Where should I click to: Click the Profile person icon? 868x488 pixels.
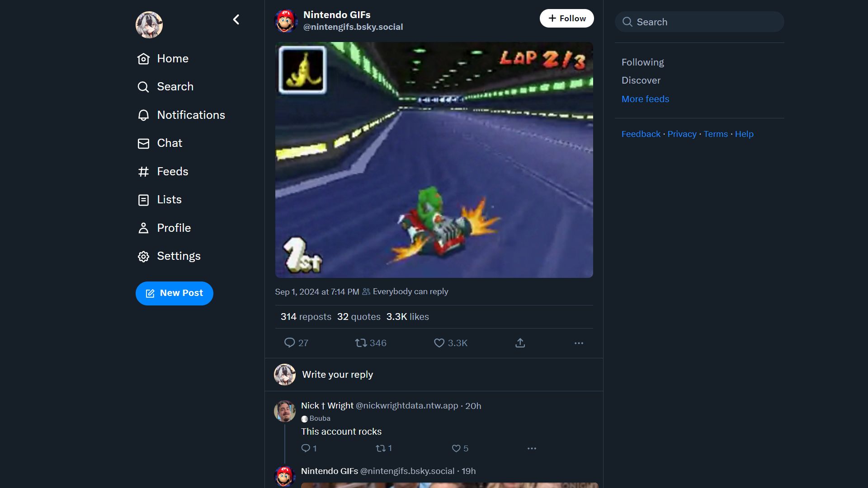coord(143,228)
